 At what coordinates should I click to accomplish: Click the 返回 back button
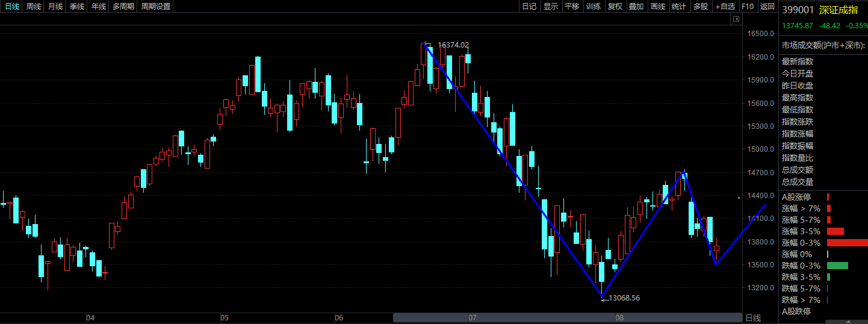coord(767,6)
